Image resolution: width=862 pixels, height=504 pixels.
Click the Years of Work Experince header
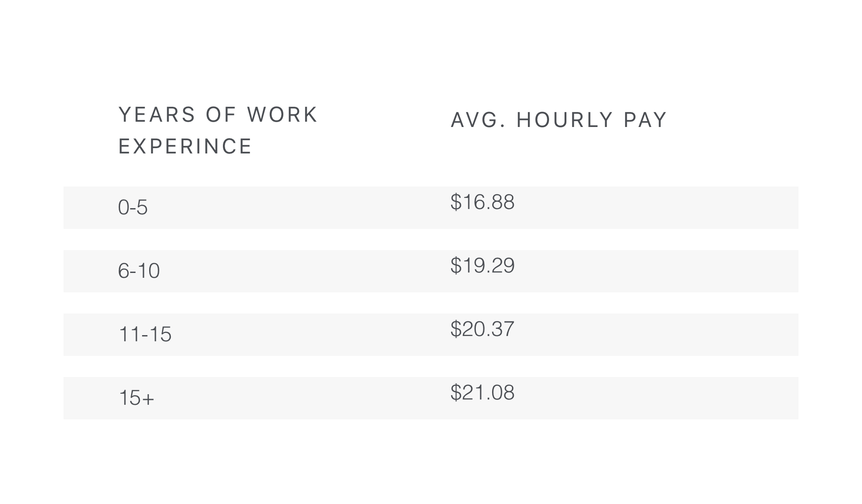[x=218, y=131]
